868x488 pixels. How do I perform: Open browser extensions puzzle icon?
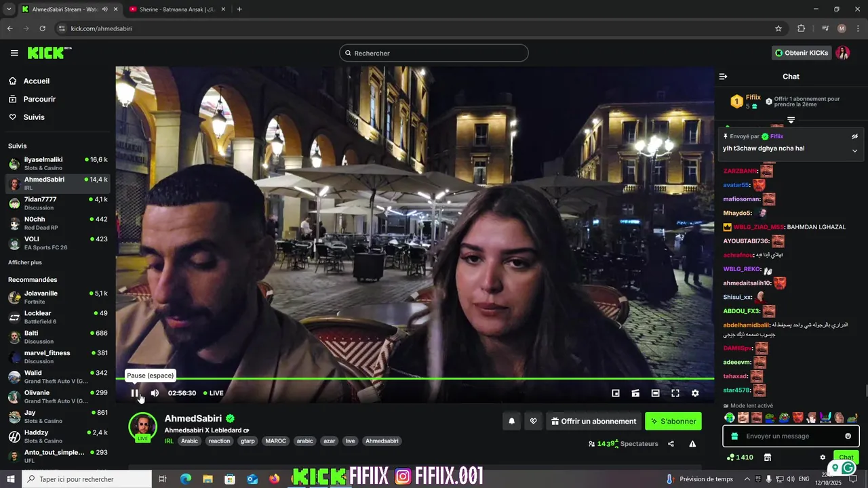[x=802, y=28]
